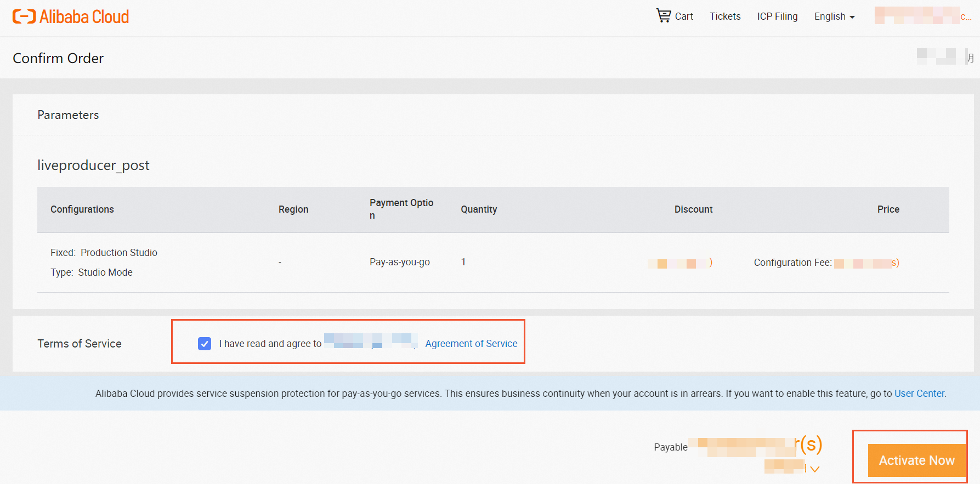Image resolution: width=980 pixels, height=484 pixels.
Task: Click the Price column header
Action: (x=888, y=209)
